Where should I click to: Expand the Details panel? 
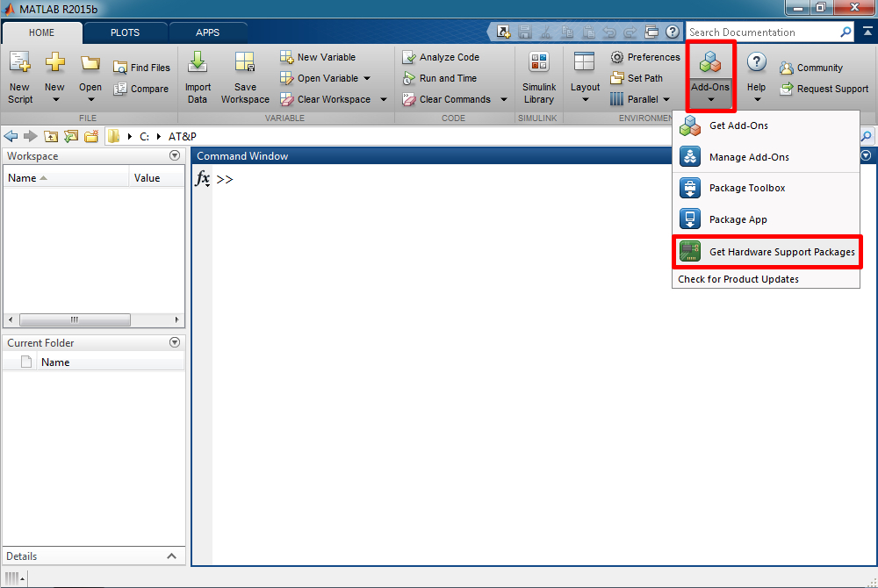[172, 556]
